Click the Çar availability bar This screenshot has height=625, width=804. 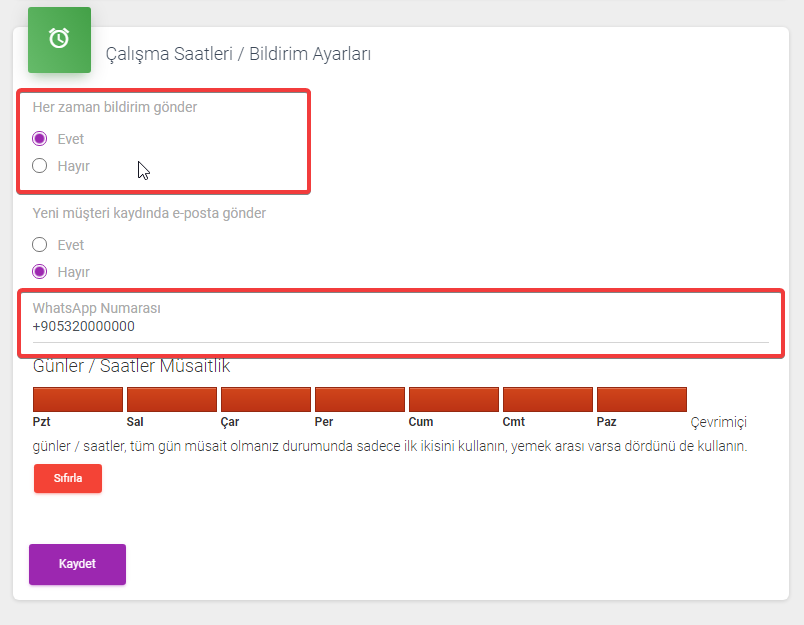(266, 399)
